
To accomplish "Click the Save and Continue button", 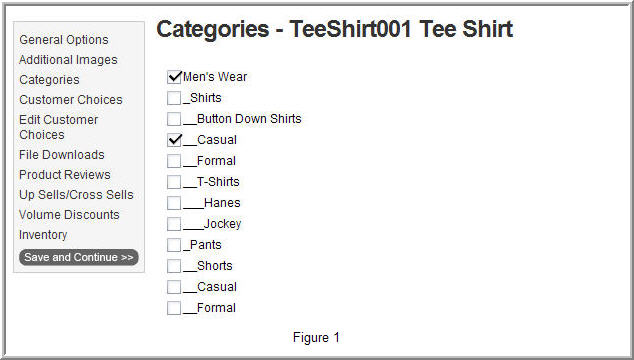I will tap(79, 257).
